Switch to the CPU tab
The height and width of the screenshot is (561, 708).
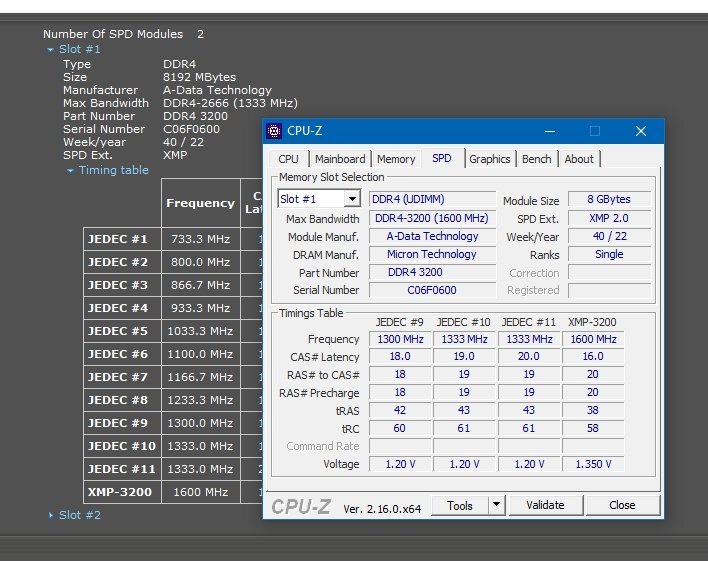tap(288, 159)
